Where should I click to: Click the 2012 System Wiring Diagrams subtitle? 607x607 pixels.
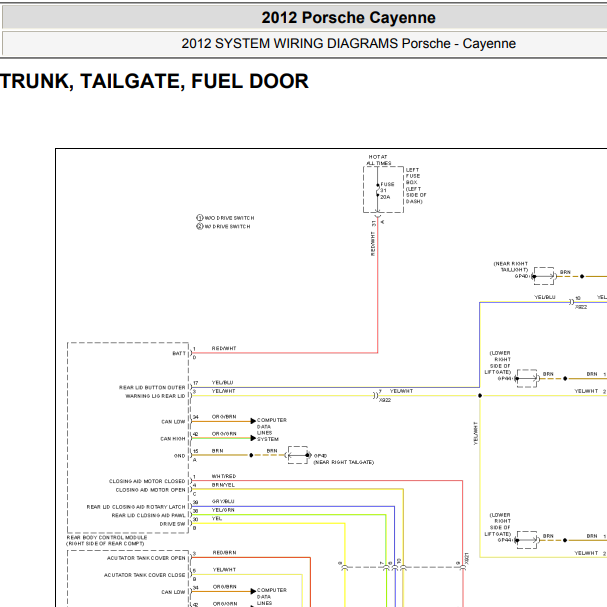click(348, 43)
